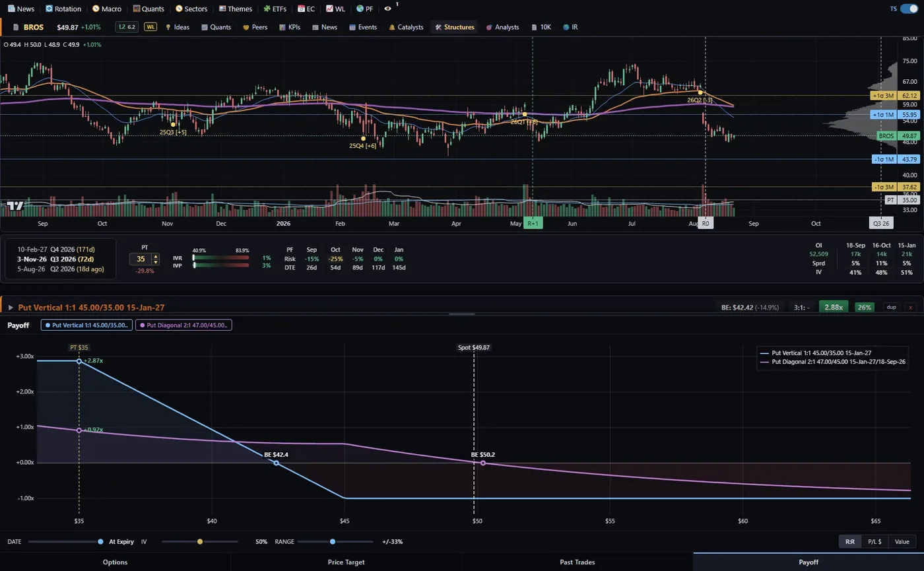
Task: Open the Rotation view
Action: click(63, 9)
